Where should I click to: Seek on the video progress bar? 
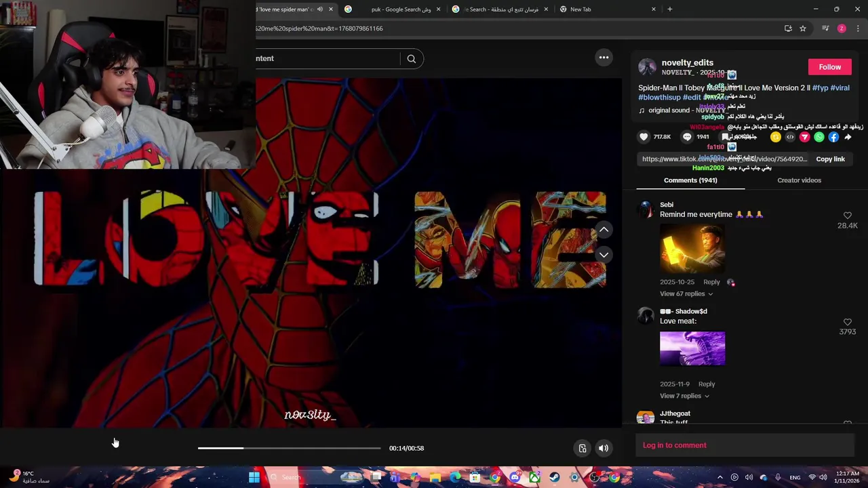pos(289,448)
